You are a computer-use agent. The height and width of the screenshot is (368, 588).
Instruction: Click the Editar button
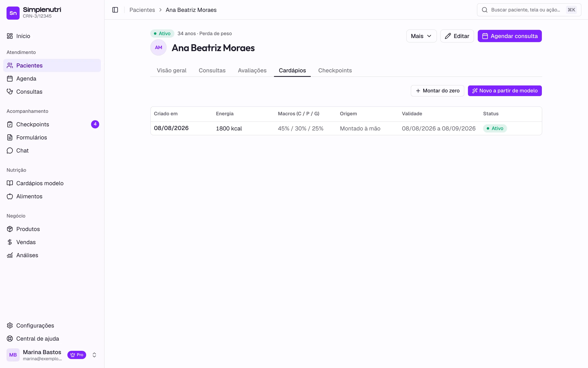click(457, 36)
